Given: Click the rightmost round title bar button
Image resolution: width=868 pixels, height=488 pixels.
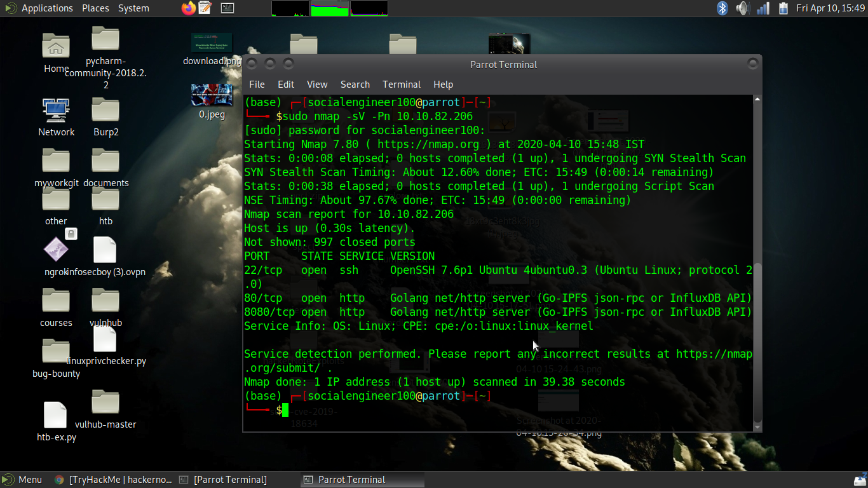Looking at the screenshot, I should point(753,64).
